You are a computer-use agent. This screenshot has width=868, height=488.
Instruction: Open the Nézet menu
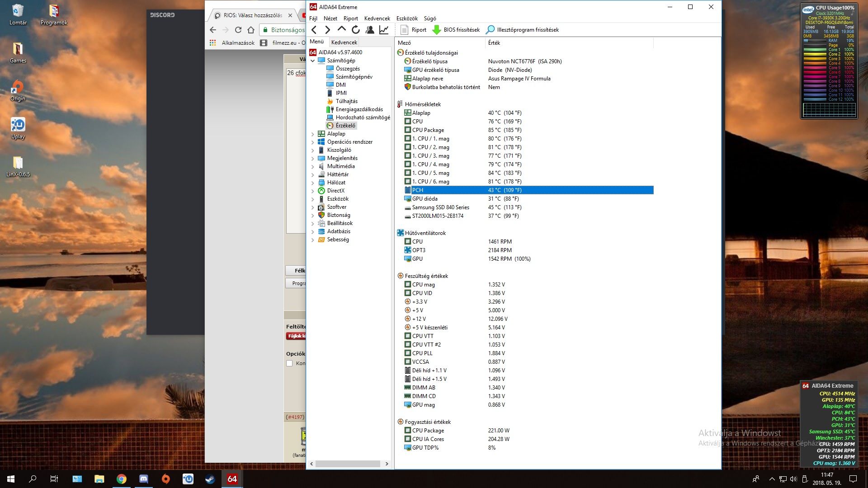pos(330,19)
